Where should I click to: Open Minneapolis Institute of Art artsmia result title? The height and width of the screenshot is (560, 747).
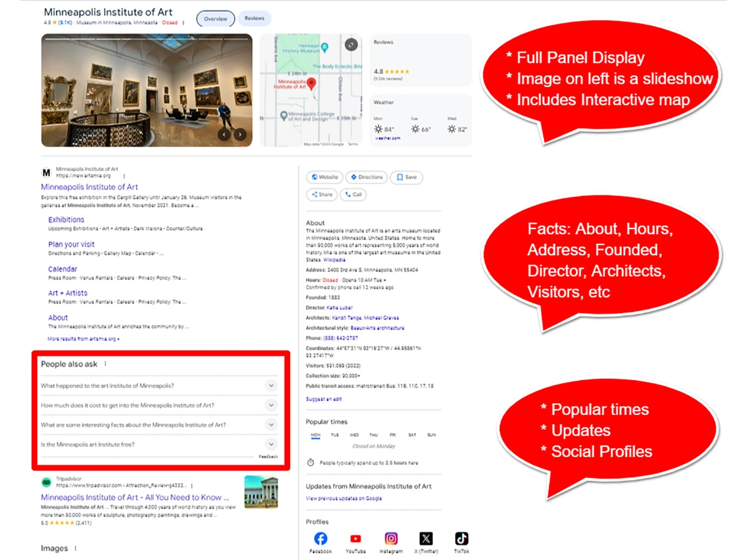[90, 187]
